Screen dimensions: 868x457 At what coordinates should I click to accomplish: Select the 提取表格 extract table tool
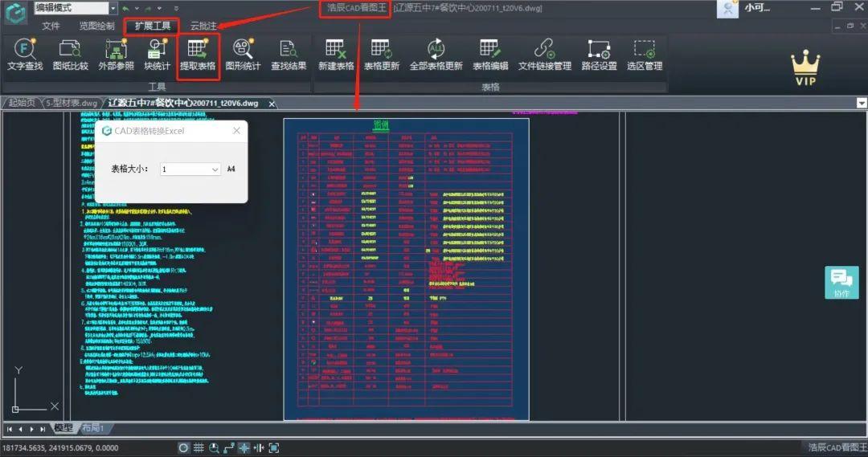(x=198, y=55)
